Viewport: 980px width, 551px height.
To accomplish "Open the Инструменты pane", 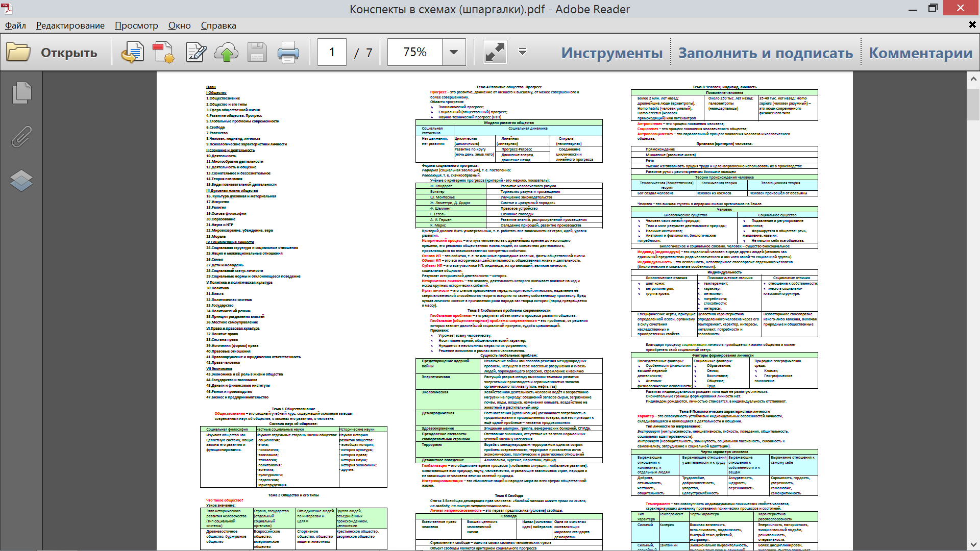I will point(612,53).
